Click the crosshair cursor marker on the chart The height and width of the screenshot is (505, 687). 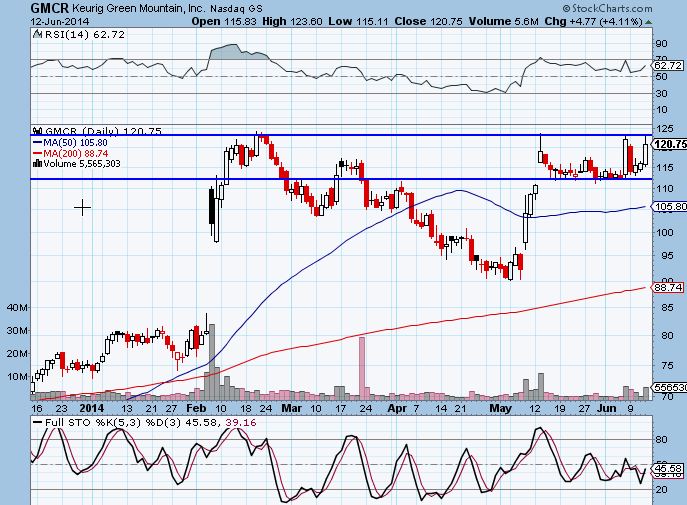[82, 208]
